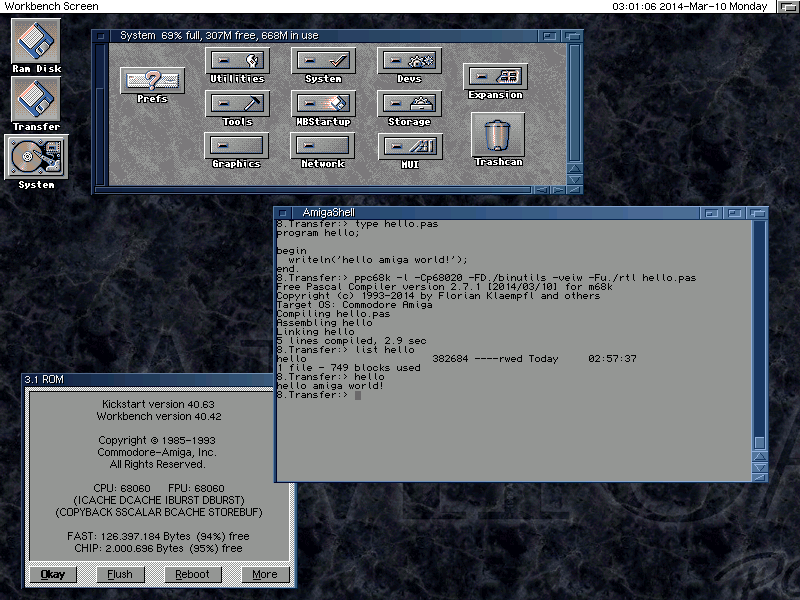Close the System window via close gadget
The width and height of the screenshot is (800, 600).
coord(101,36)
